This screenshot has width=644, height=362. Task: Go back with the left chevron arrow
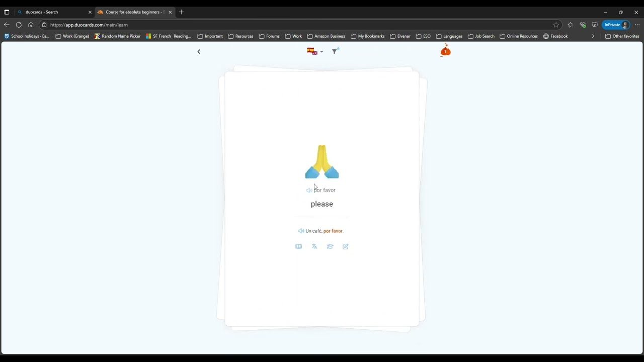pyautogui.click(x=199, y=51)
